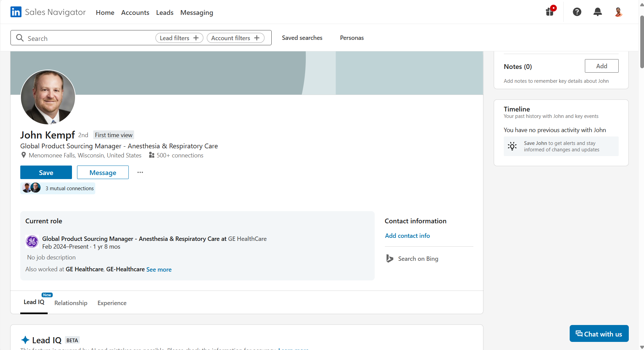This screenshot has height=350, width=644.
Task: Expand See more under past companies
Action: pos(159,270)
